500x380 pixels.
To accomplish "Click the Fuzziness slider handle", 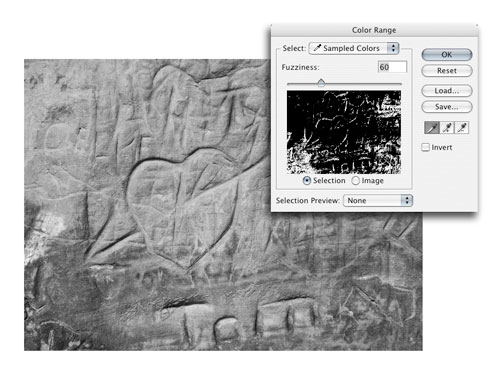I will (x=321, y=83).
